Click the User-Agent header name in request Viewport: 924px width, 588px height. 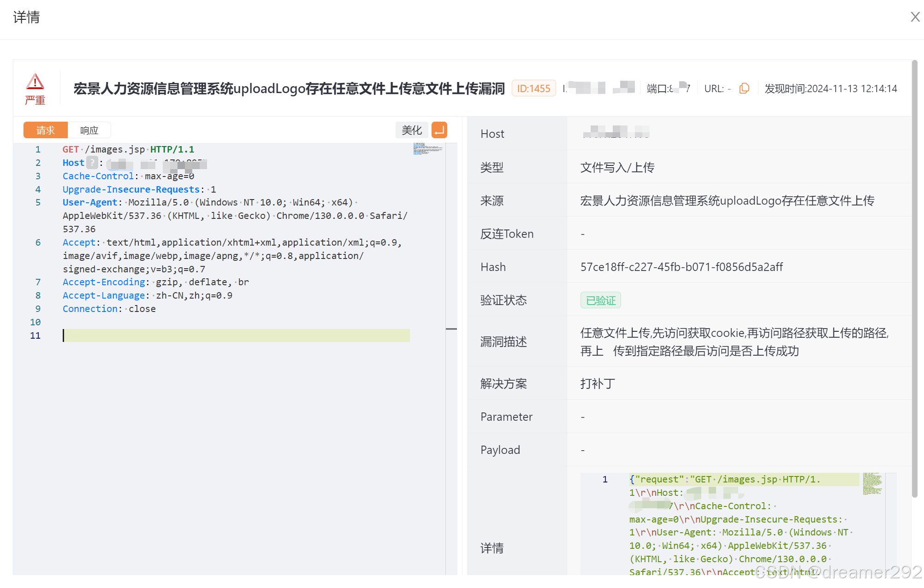point(90,202)
